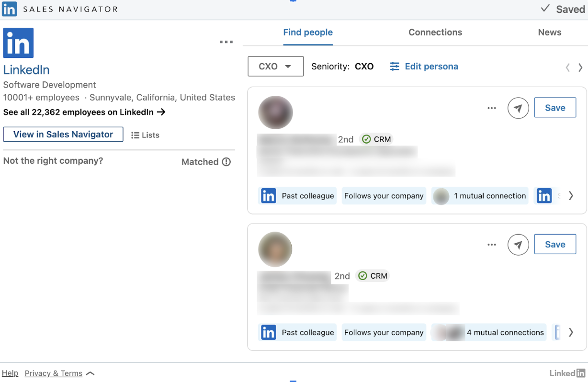The width and height of the screenshot is (588, 382).
Task: Click the SALES NAVIGATOR header title
Action: [70, 9]
